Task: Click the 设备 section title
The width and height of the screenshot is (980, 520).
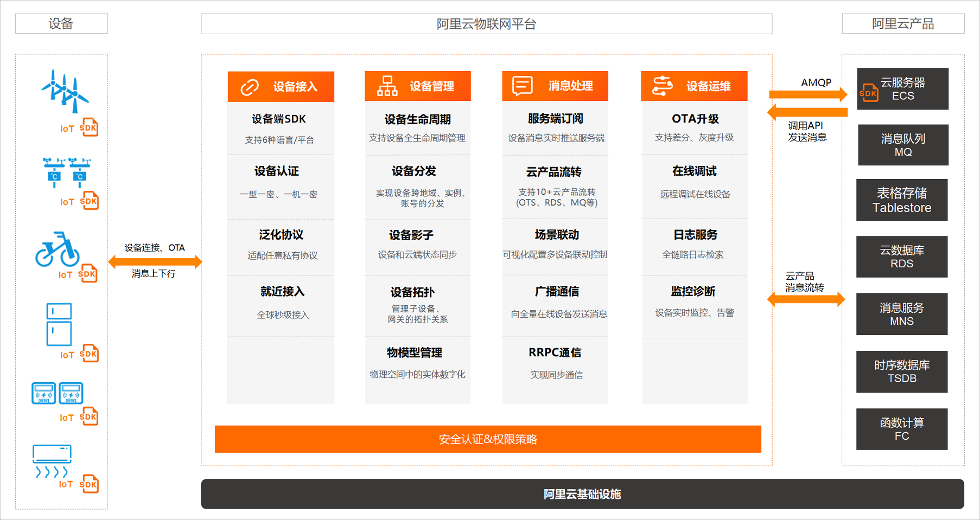Action: pyautogui.click(x=61, y=23)
